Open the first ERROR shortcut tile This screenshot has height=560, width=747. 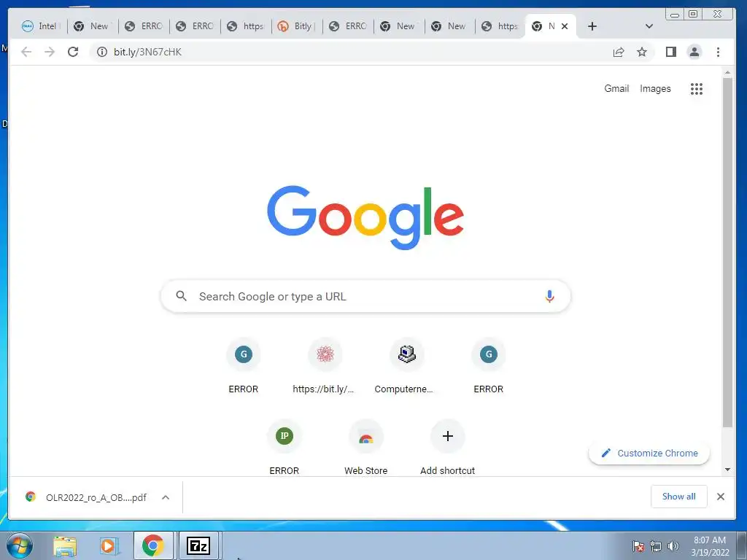click(x=244, y=367)
